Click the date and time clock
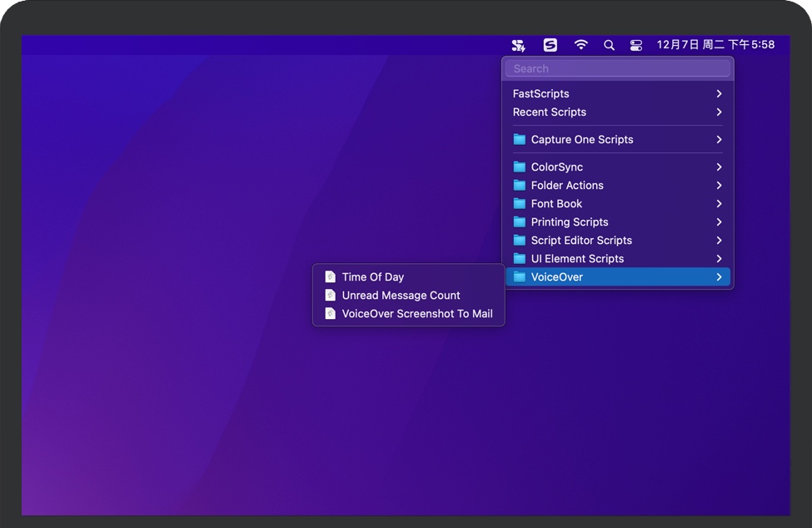Viewport: 812px width, 528px height. [x=715, y=45]
